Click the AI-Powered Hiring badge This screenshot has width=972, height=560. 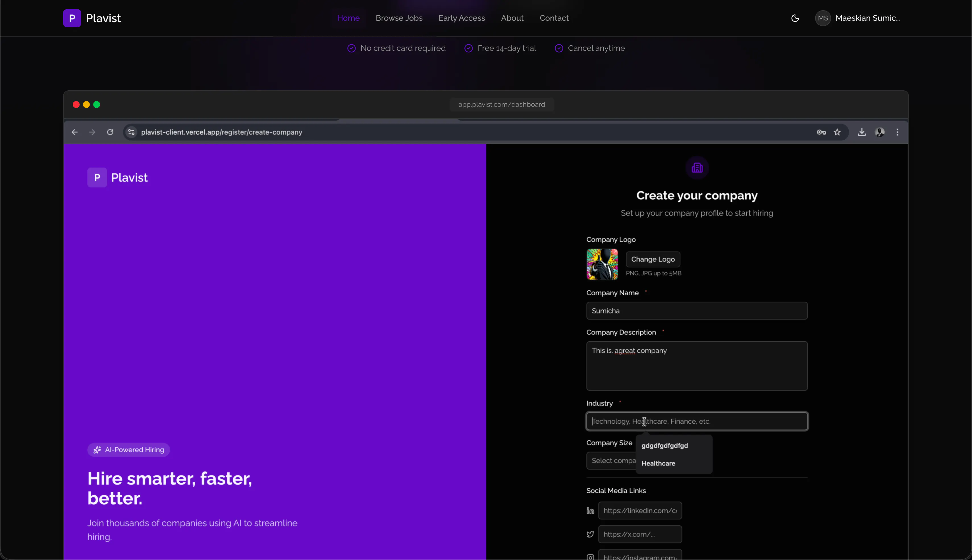tap(128, 450)
